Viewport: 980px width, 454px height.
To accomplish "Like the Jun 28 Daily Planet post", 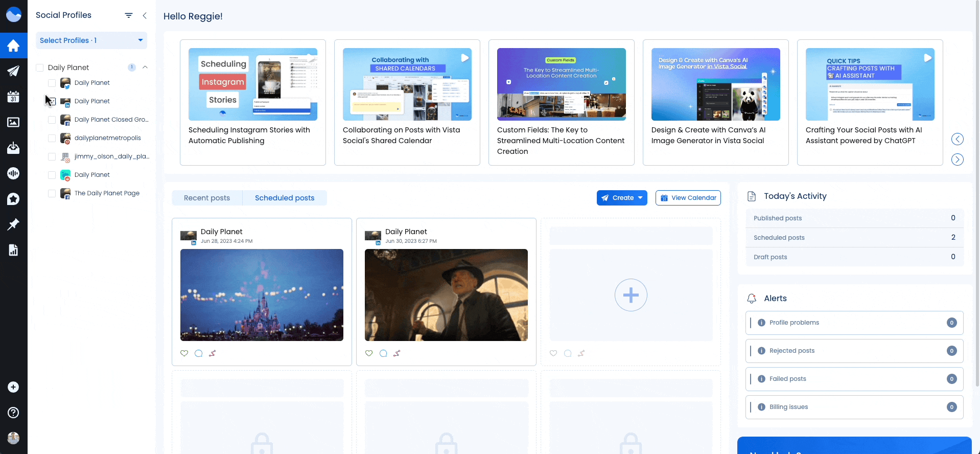I will click(184, 353).
